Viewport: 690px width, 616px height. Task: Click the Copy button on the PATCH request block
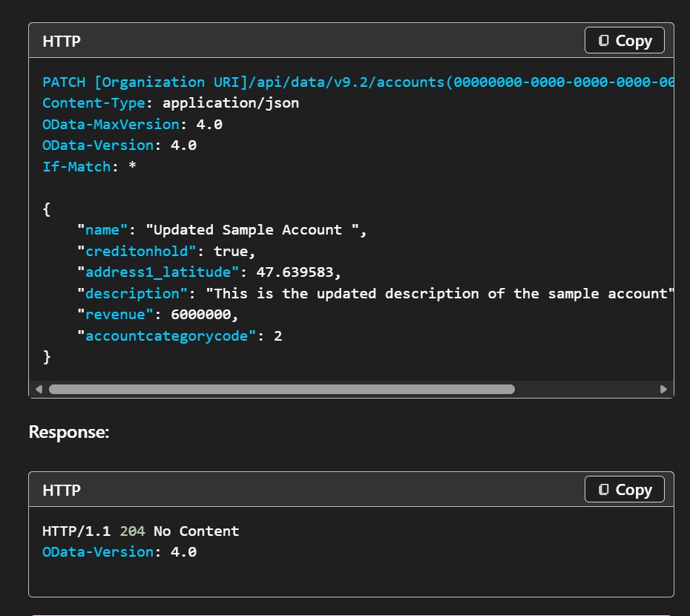(x=624, y=41)
